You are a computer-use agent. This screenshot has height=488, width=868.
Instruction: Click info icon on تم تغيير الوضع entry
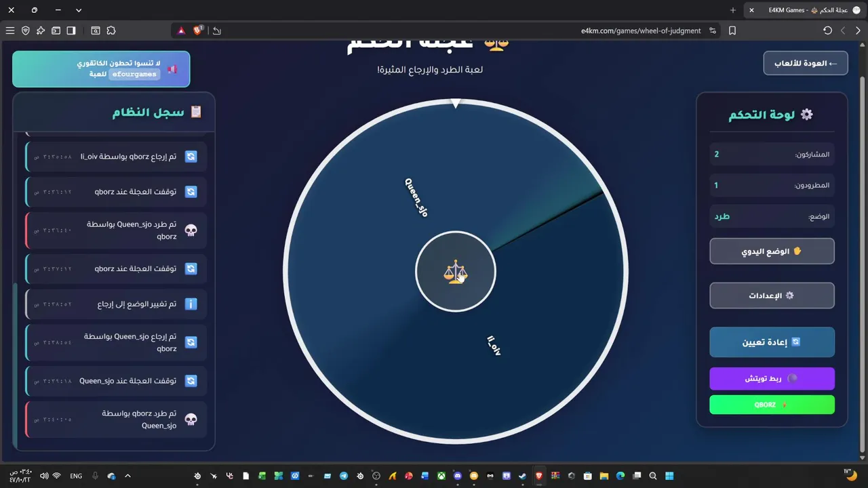191,304
